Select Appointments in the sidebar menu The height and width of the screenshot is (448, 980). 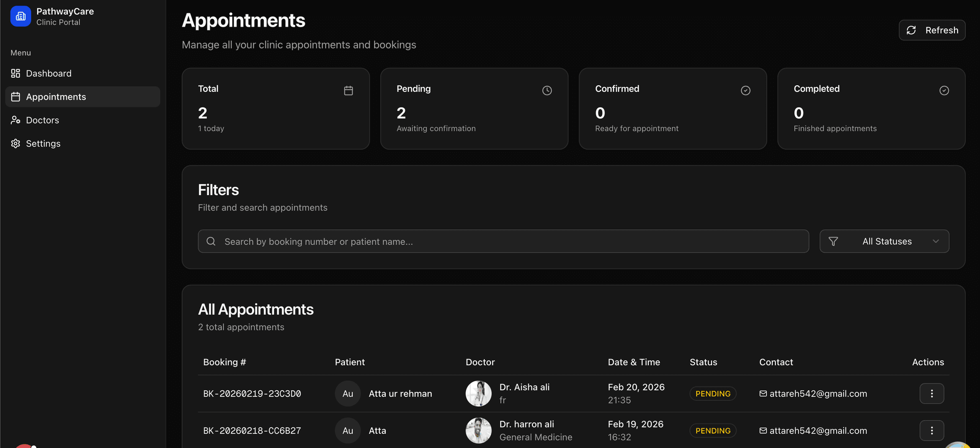[x=83, y=97]
